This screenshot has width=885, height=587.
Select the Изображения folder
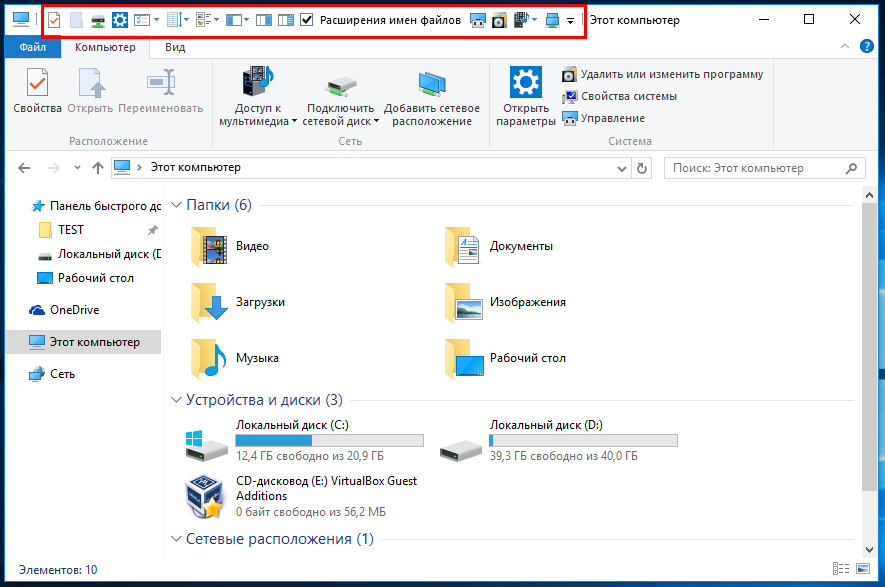pos(505,302)
